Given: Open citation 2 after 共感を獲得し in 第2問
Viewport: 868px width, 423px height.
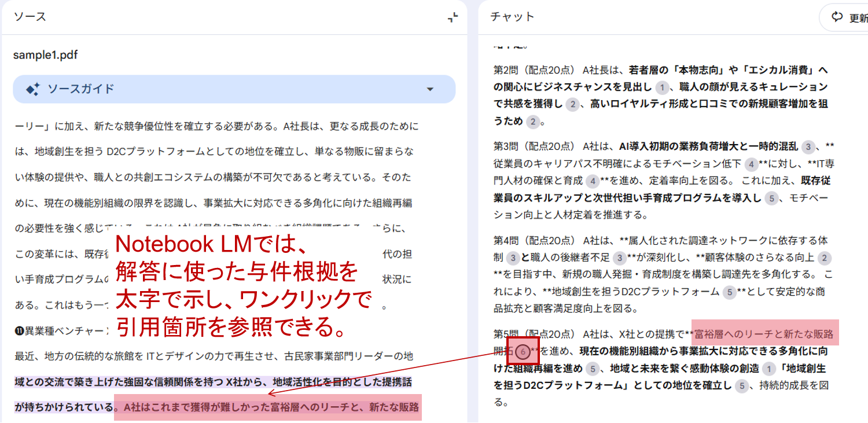Looking at the screenshot, I should tap(572, 104).
